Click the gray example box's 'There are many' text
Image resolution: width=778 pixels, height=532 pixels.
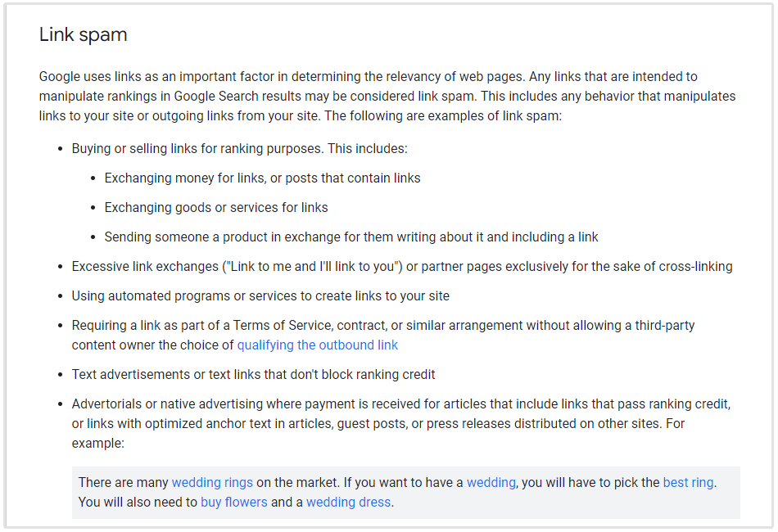click(x=123, y=482)
